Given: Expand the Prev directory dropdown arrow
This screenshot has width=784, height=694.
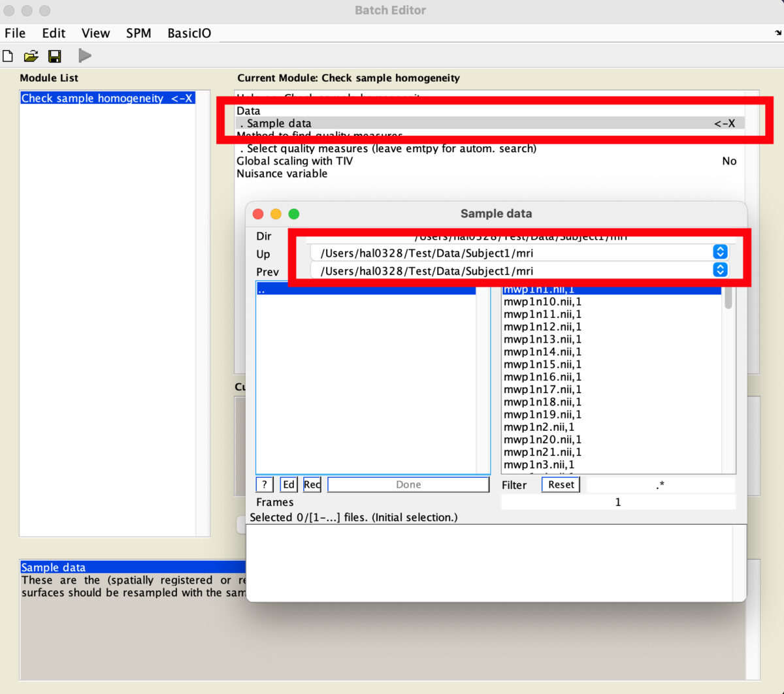Looking at the screenshot, I should 720,270.
